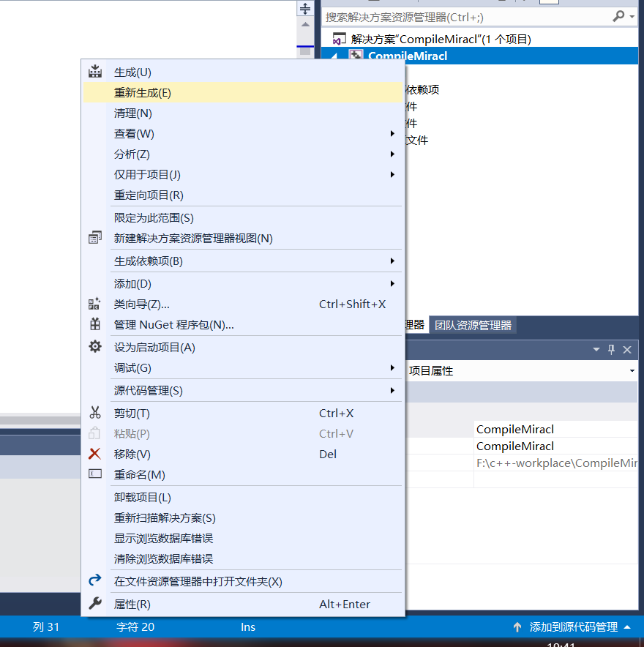
Task: Click the editor scroll up arrow
Action: [x=305, y=25]
